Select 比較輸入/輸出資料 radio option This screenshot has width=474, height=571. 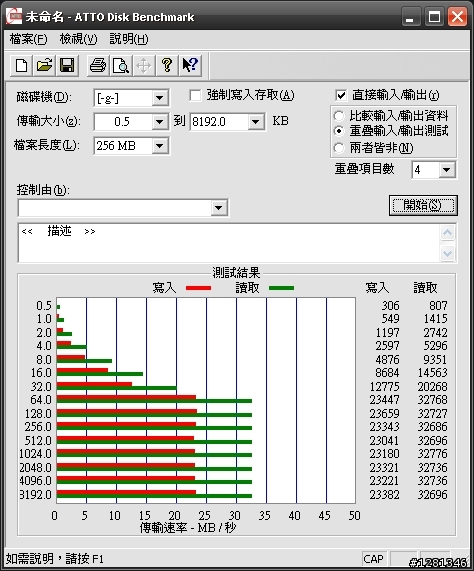339,116
